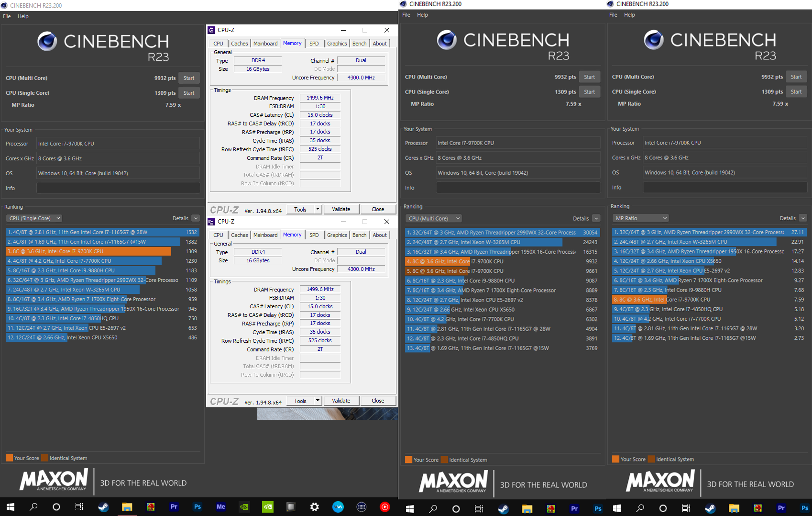The height and width of the screenshot is (516, 812).
Task: Open Settings gear icon on the taskbar
Action: (x=314, y=507)
